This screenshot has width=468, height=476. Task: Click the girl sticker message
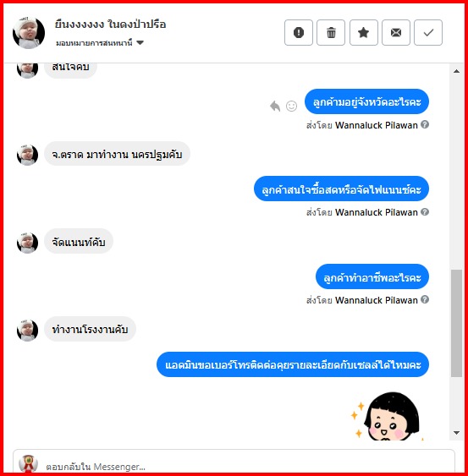point(388,415)
